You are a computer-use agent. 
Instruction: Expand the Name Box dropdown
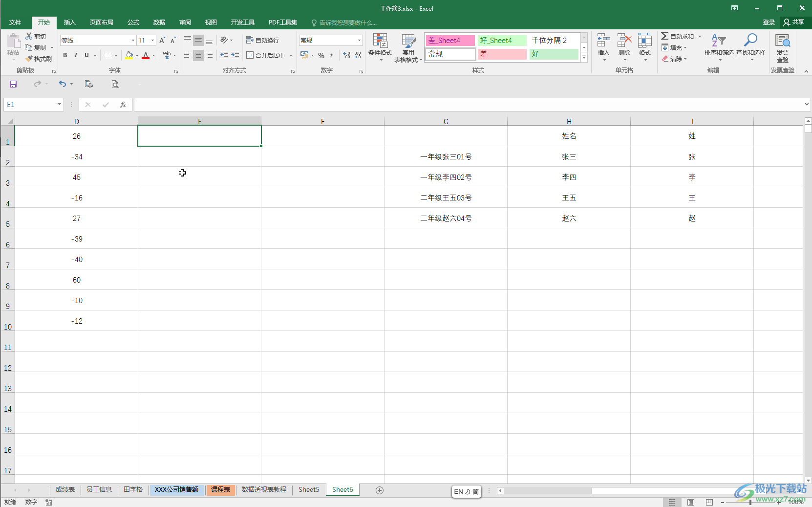(59, 104)
